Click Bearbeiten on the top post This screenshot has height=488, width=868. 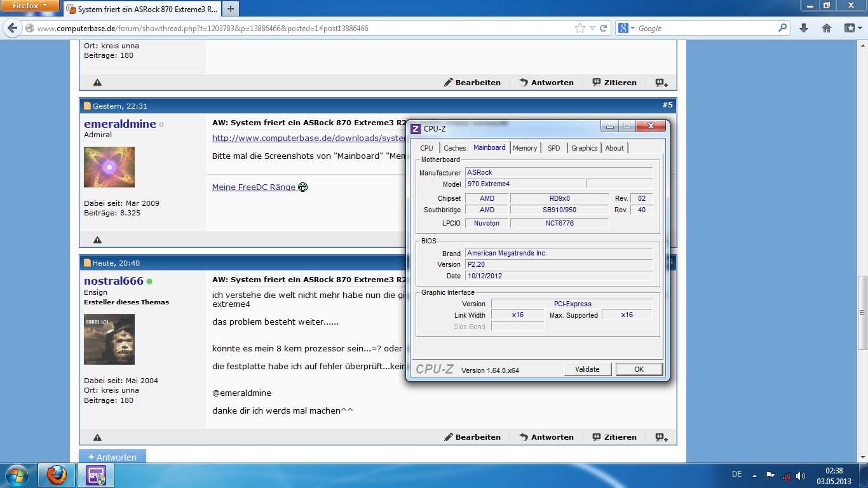pyautogui.click(x=472, y=83)
